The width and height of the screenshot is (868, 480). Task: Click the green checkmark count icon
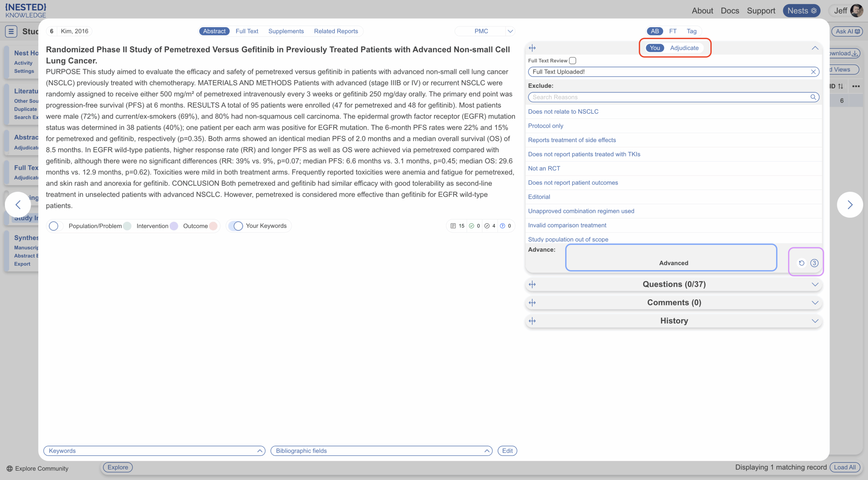tap(471, 226)
